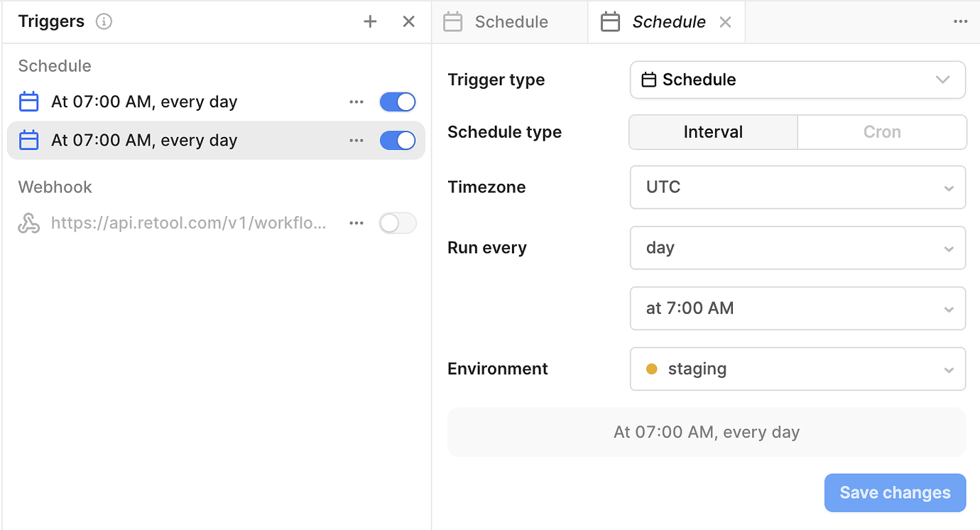
Task: Disable the selected schedule trigger toggle
Action: [x=398, y=141]
